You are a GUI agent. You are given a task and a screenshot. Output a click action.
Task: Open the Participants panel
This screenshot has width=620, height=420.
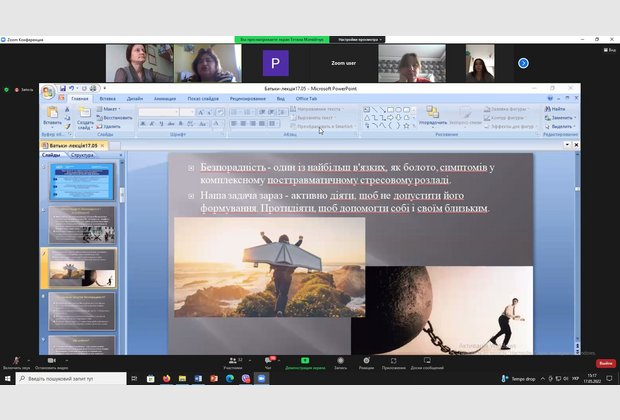pyautogui.click(x=233, y=360)
